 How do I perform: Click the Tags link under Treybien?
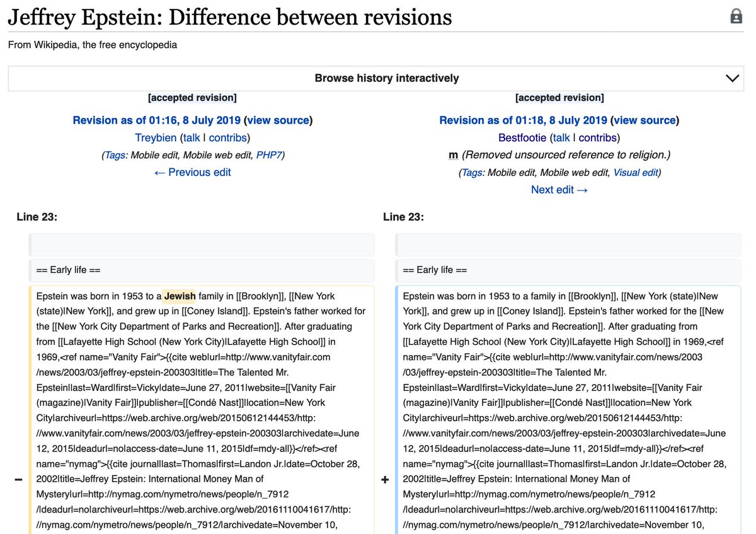[115, 155]
